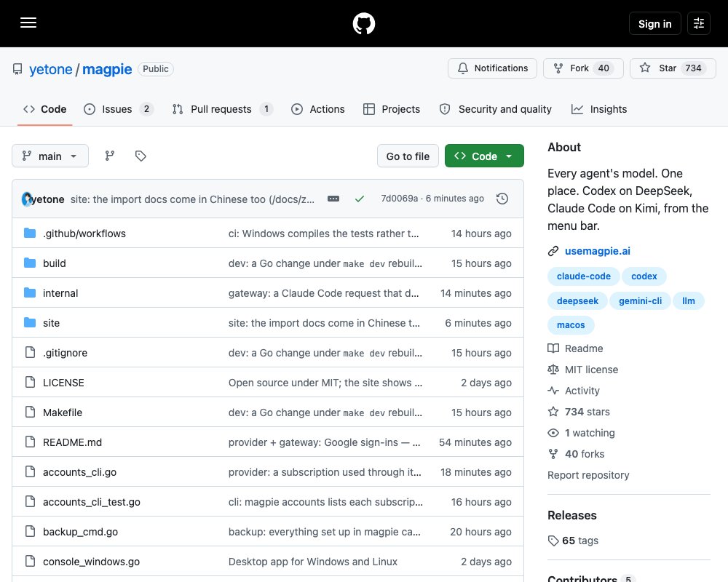
Task: Open commit 7d0069a link
Action: [x=399, y=199]
